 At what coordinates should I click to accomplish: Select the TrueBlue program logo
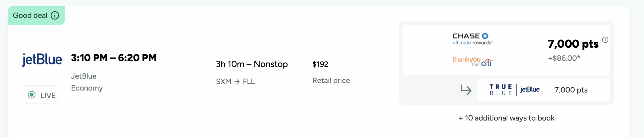(501, 90)
